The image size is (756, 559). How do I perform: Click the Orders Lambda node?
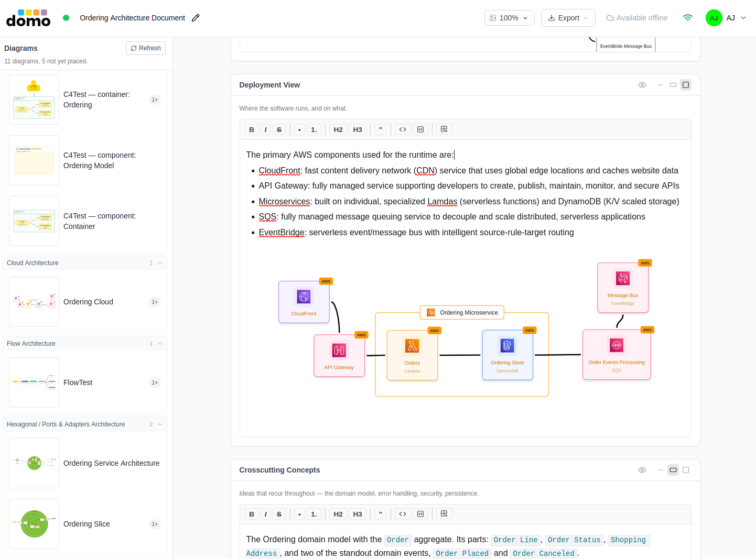pos(412,355)
